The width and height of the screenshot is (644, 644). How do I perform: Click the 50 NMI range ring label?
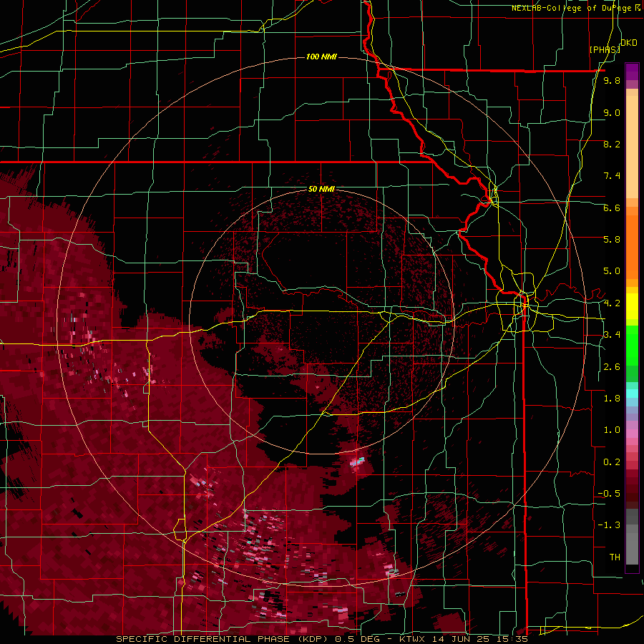[321, 190]
